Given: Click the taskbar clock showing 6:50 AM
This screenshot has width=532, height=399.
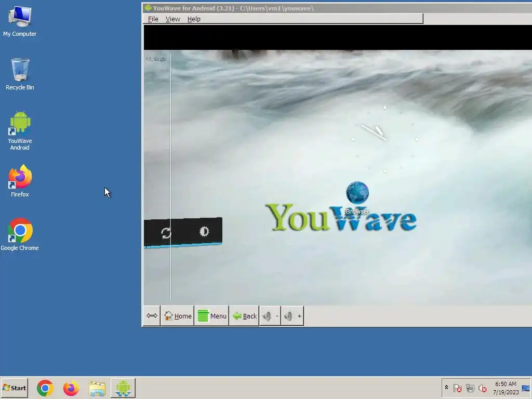Looking at the screenshot, I should click(x=506, y=388).
